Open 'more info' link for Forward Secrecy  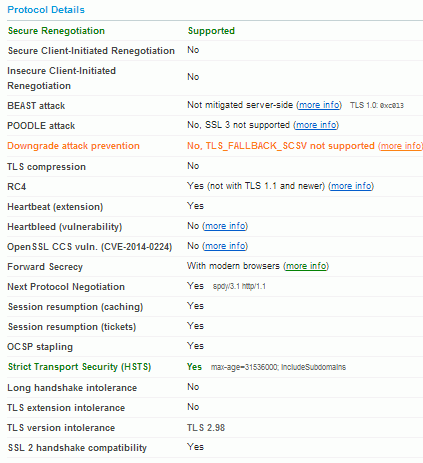click(x=306, y=266)
